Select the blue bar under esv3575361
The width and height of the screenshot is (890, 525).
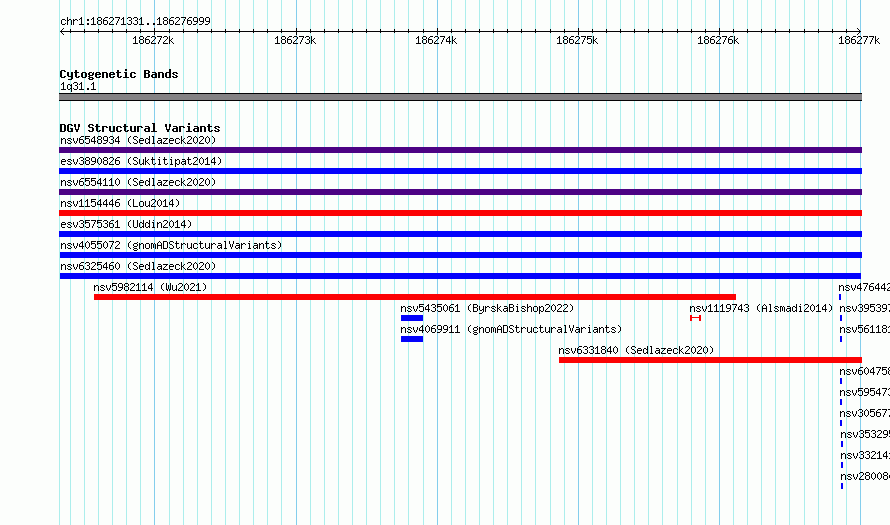[460, 234]
